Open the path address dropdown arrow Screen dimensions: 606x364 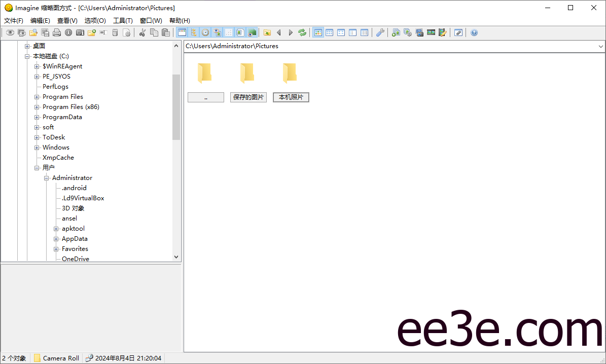(601, 46)
